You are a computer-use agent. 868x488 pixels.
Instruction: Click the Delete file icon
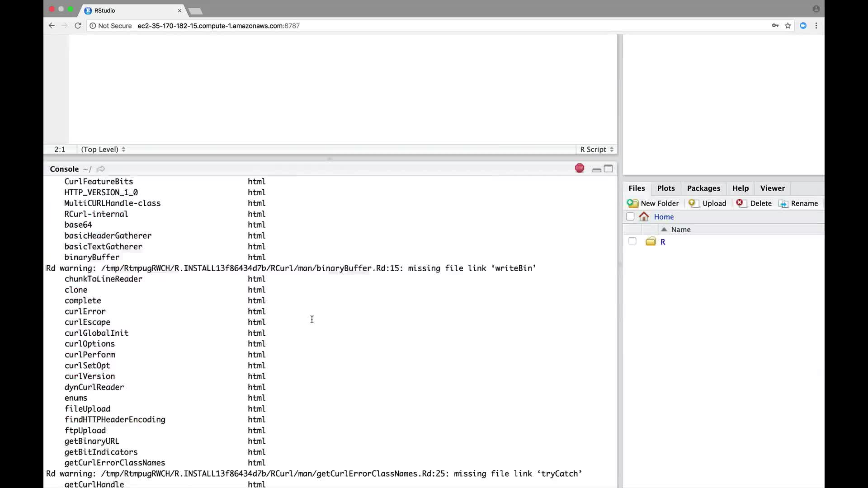coord(740,203)
